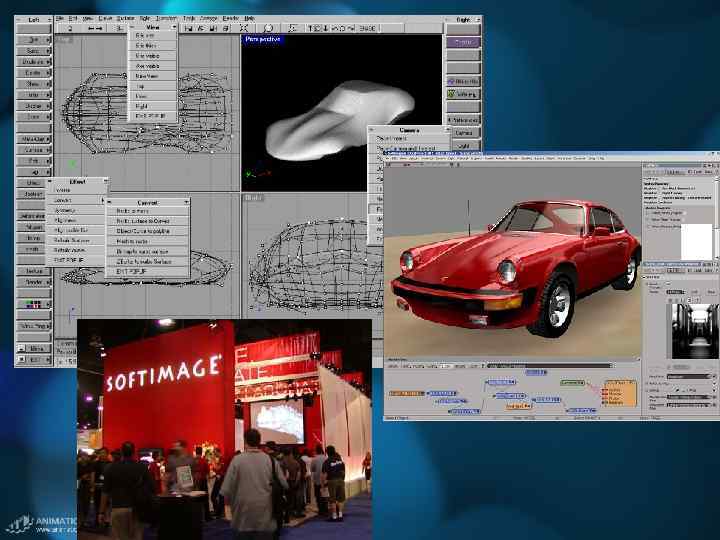This screenshot has width=720, height=540.
Task: Click the View popup menu header
Action: coord(152,28)
